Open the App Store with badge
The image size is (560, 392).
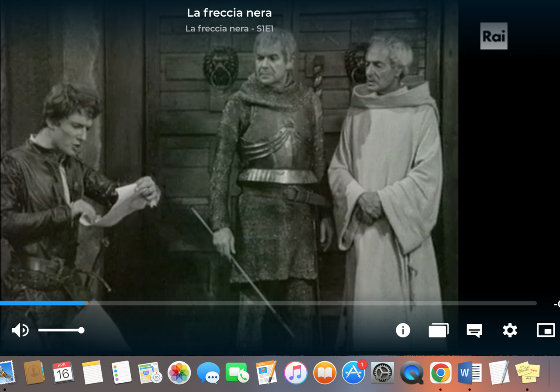tap(353, 373)
